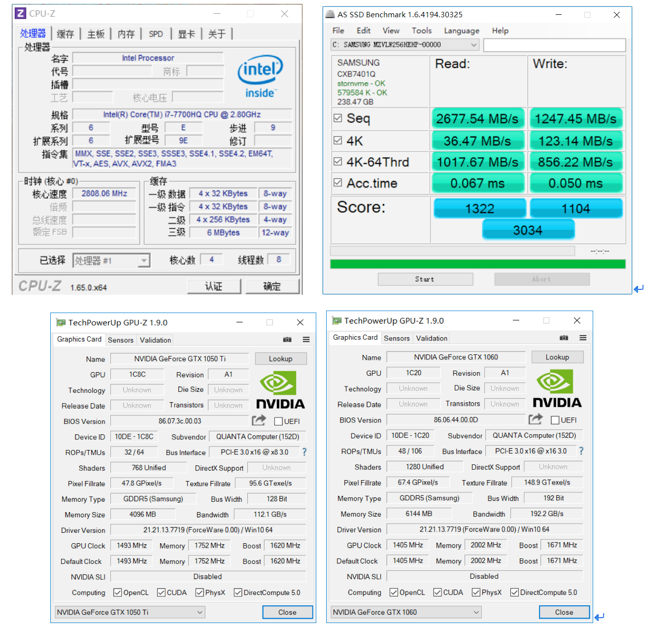Click GPU-Z title icon in GTX 1050 Ti window
The width and height of the screenshot is (672, 627).
[x=61, y=322]
